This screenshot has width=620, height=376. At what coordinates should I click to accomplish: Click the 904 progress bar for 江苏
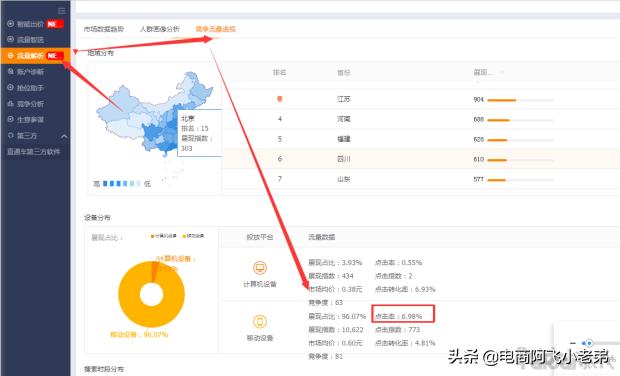coord(521,100)
